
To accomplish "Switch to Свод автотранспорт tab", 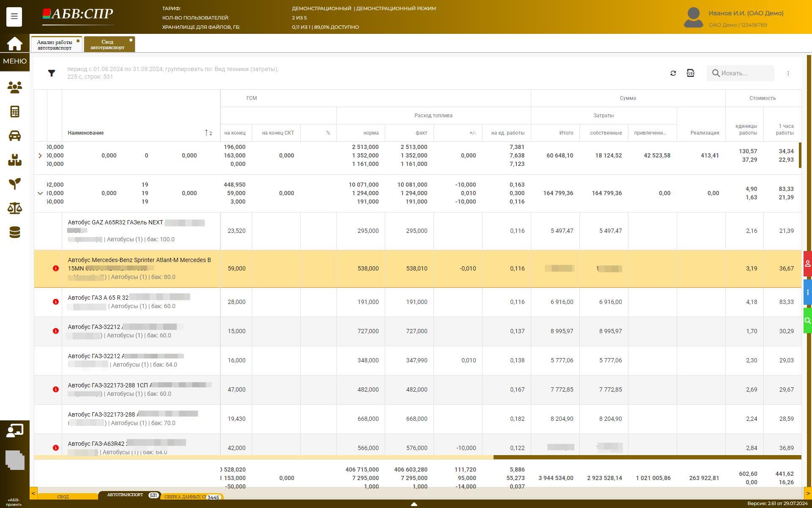I will (x=109, y=44).
